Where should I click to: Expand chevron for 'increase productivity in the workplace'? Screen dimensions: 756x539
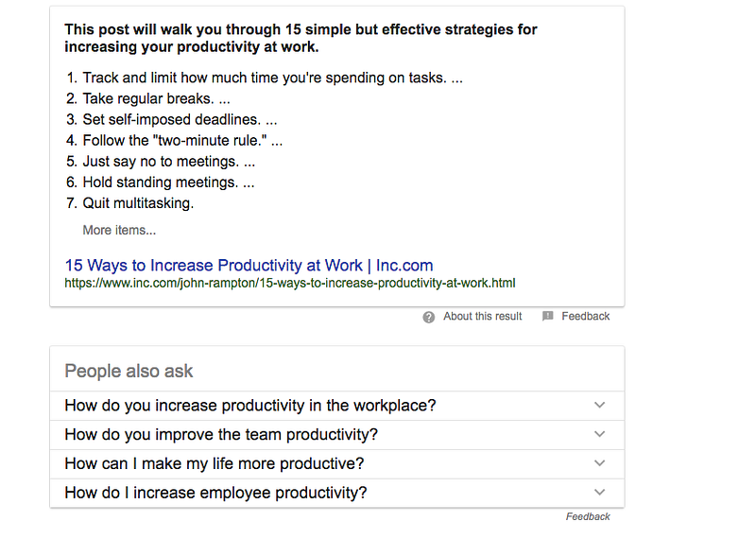[x=599, y=406]
